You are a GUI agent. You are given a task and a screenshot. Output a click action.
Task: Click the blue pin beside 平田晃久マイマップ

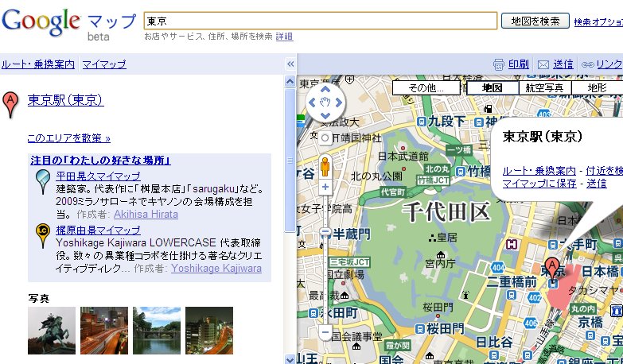[x=42, y=181]
